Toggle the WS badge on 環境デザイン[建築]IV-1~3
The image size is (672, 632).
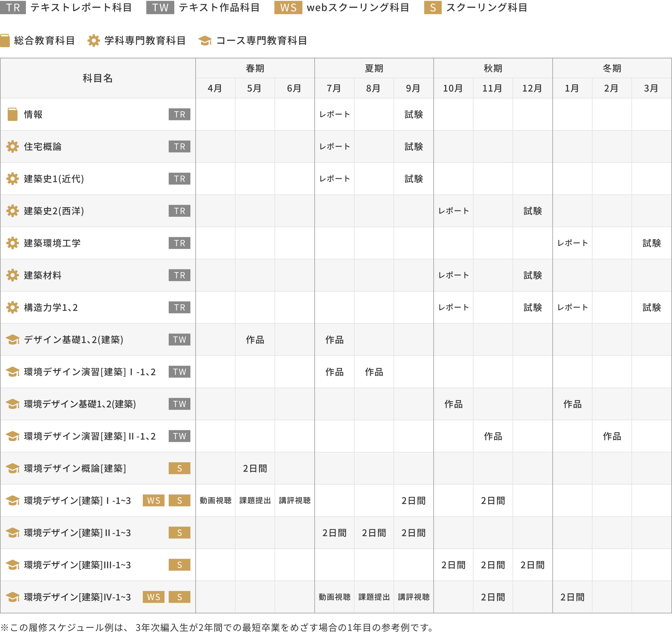click(154, 597)
